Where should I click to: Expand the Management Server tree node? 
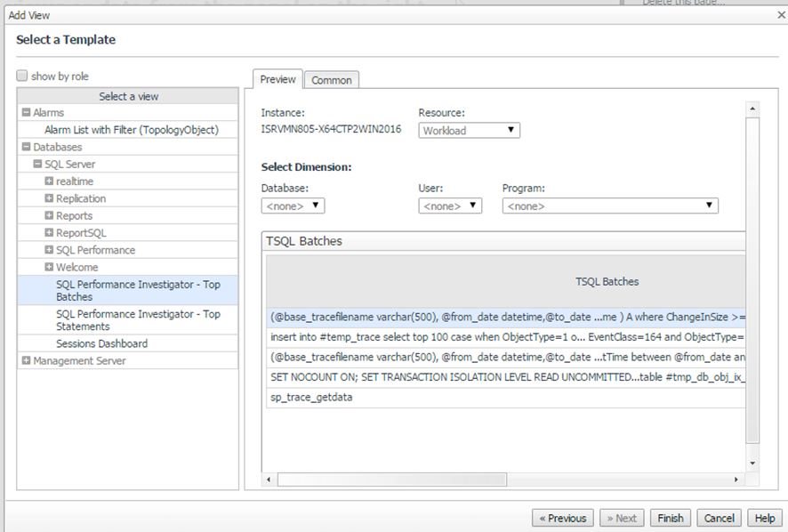pyautogui.click(x=26, y=360)
